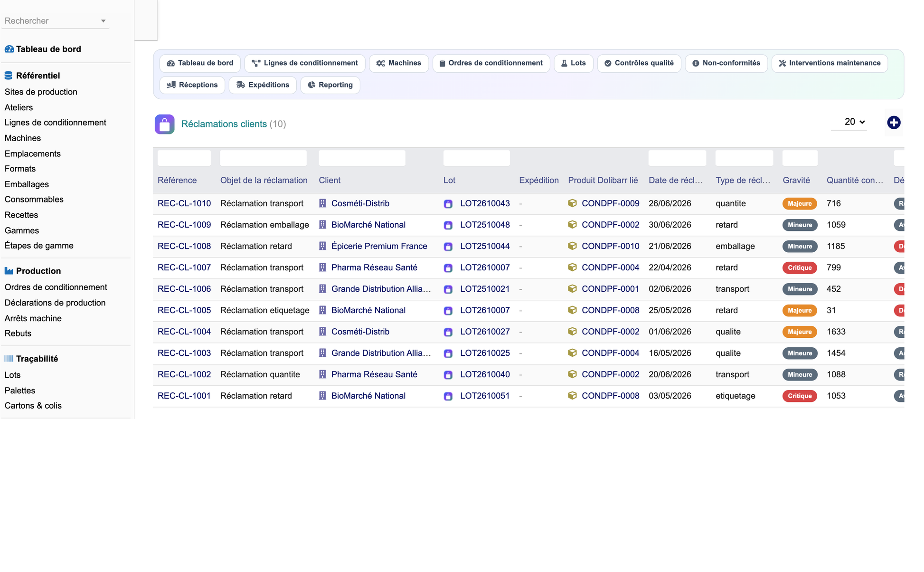Image resolution: width=924 pixels, height=572 pixels.
Task: Click the Type de récl… filter field
Action: [744, 158]
